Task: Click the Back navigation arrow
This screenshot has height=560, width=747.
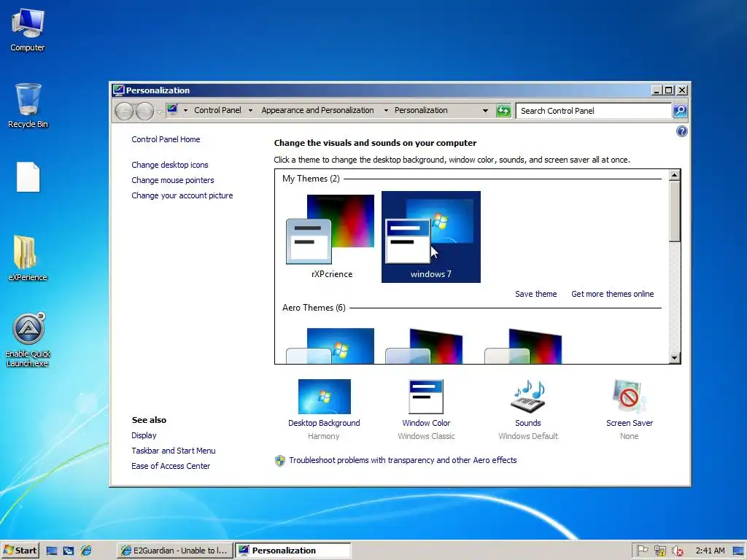Action: click(x=124, y=111)
